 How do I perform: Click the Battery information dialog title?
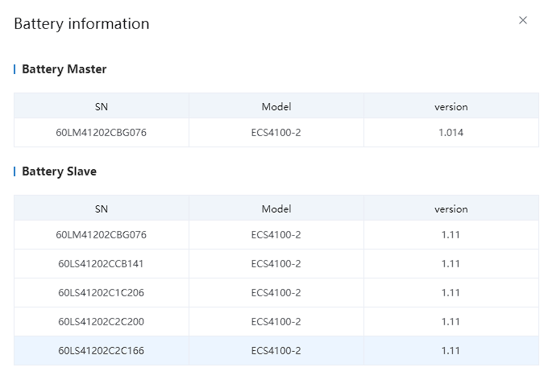pyautogui.click(x=81, y=23)
